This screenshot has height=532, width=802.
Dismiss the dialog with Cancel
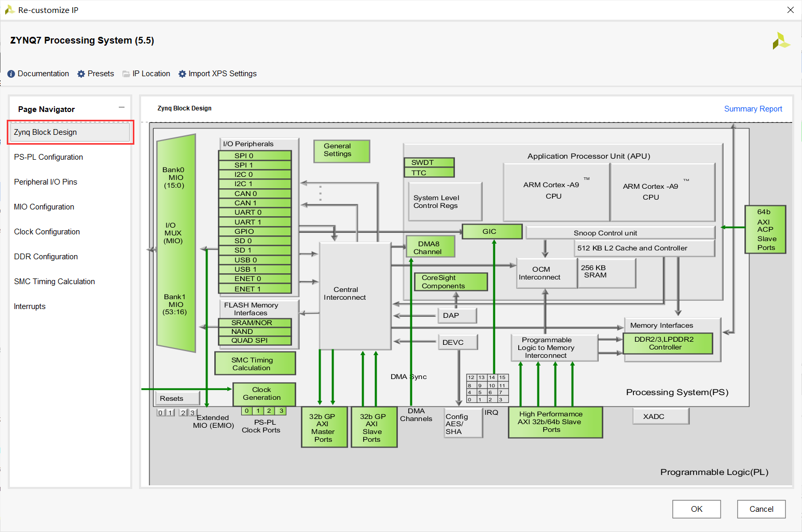761,509
